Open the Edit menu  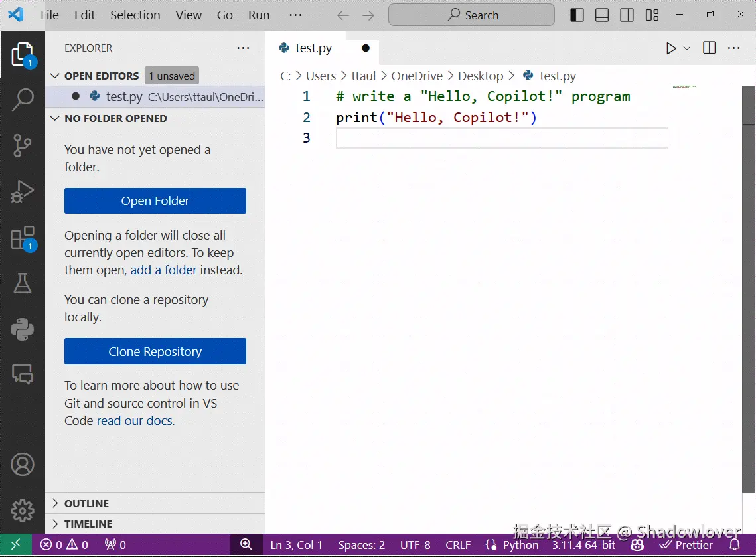84,15
